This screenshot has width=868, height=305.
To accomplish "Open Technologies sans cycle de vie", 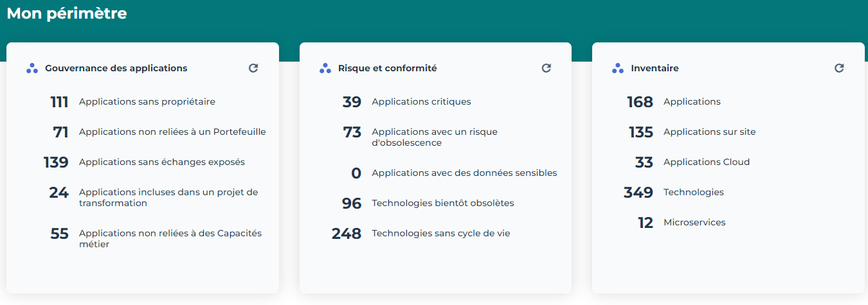I will click(x=440, y=233).
